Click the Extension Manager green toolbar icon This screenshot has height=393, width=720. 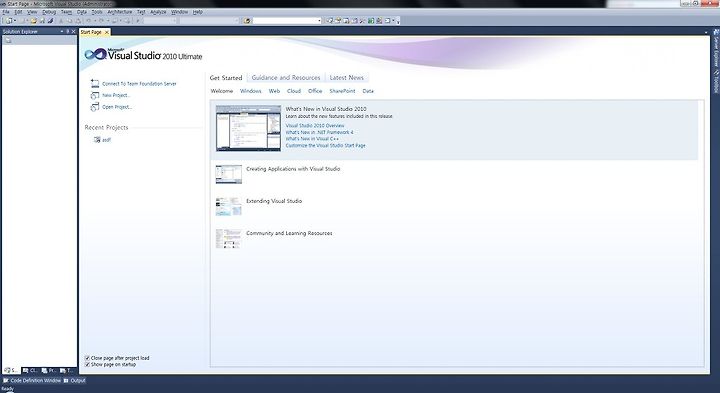click(x=371, y=21)
